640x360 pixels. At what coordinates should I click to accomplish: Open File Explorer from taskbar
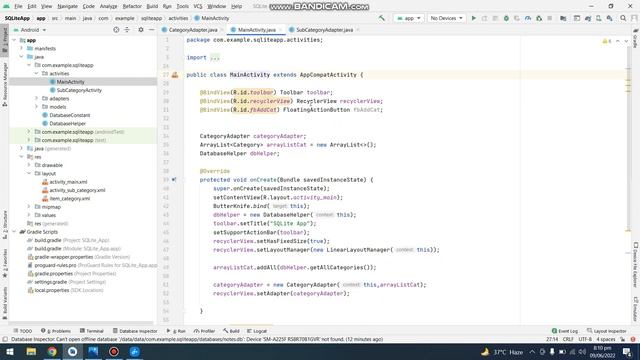[x=31, y=351]
